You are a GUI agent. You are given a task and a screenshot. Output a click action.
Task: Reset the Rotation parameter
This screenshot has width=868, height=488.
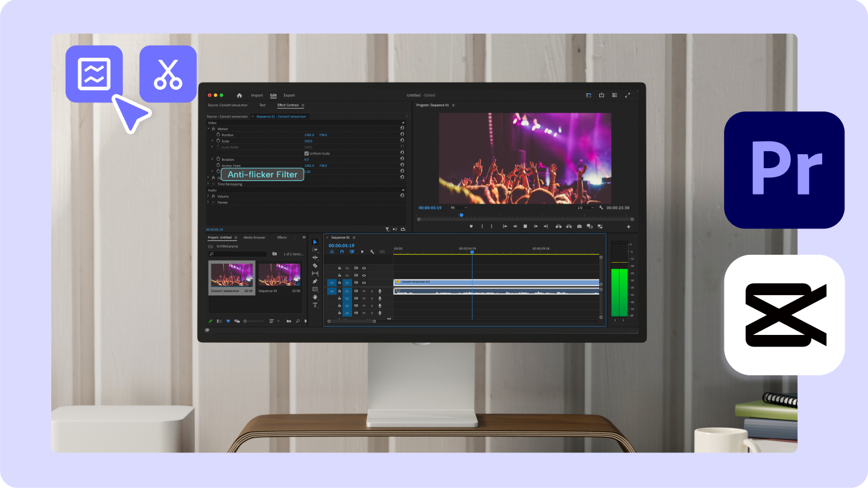click(402, 159)
